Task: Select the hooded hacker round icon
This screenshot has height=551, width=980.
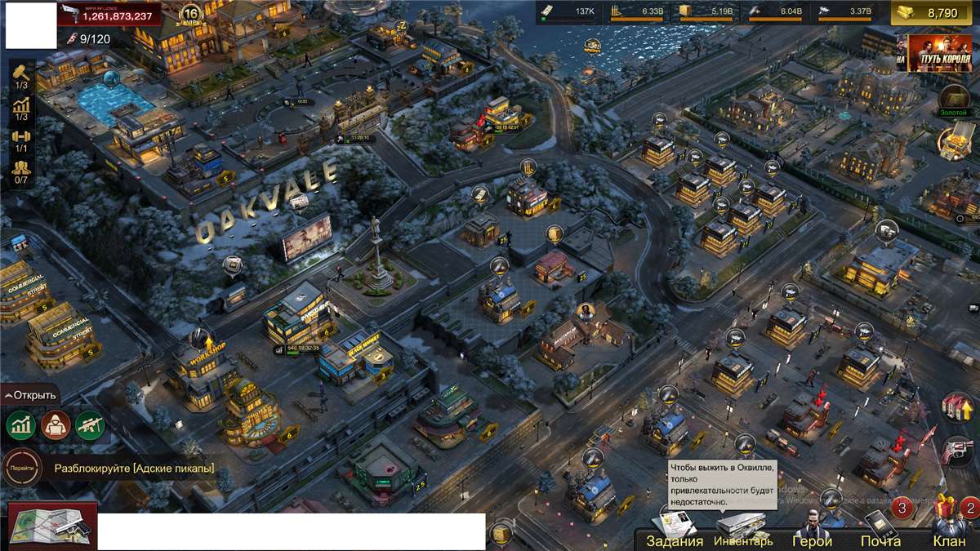Action: [55, 425]
